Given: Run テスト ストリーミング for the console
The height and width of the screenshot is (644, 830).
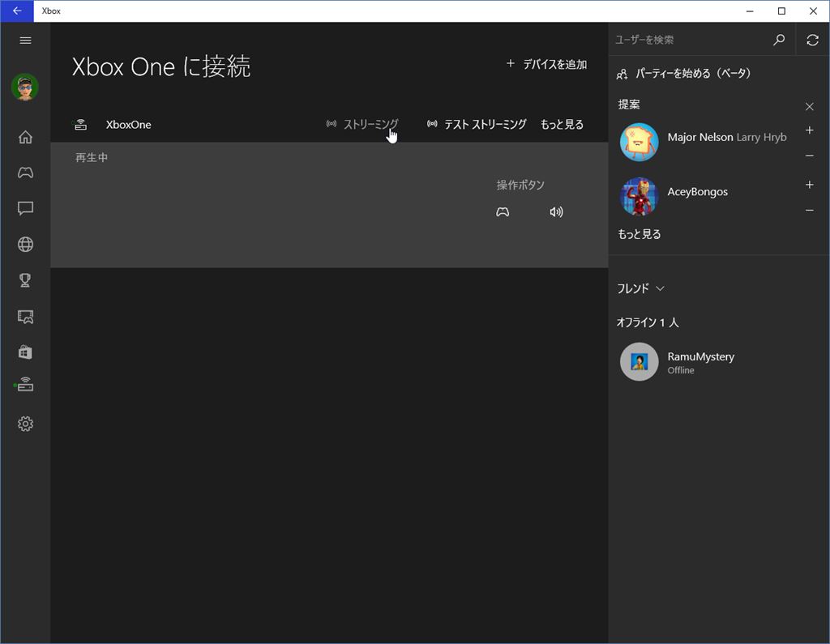Looking at the screenshot, I should (x=477, y=125).
